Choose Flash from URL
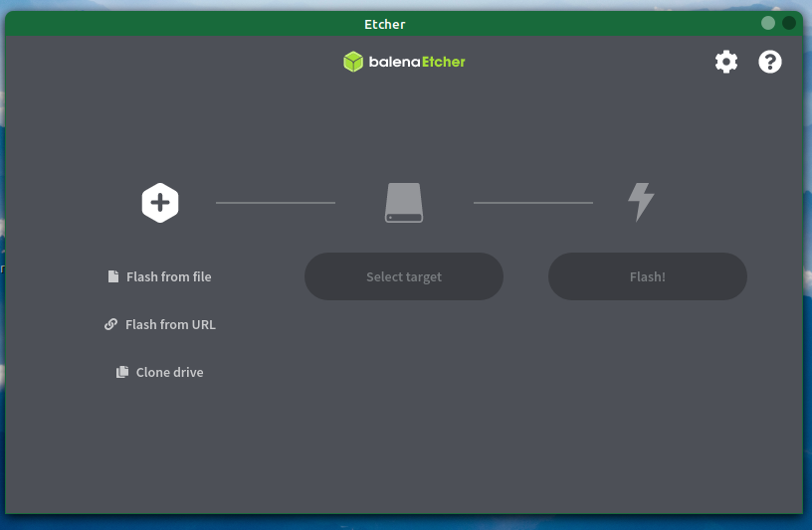812x530 pixels. click(160, 324)
